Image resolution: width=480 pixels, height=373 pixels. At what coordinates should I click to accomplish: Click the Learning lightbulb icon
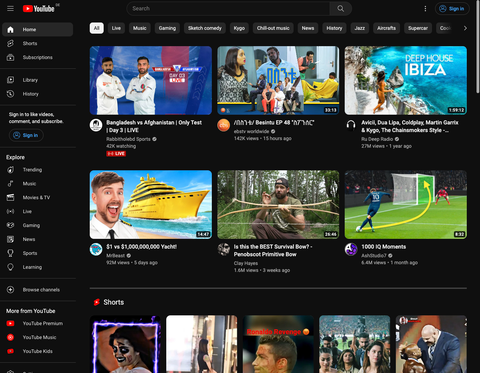coord(10,267)
